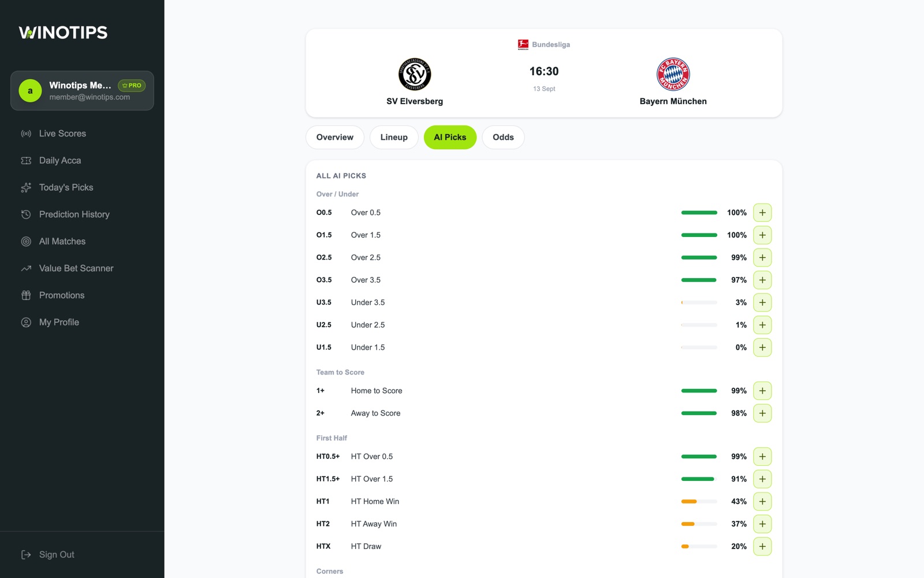Click the 43% HT Home Win value
The height and width of the screenshot is (578, 924).
click(739, 502)
